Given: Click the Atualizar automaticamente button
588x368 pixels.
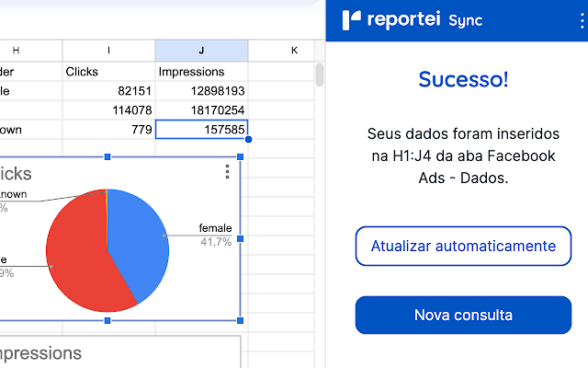Looking at the screenshot, I should 463,246.
